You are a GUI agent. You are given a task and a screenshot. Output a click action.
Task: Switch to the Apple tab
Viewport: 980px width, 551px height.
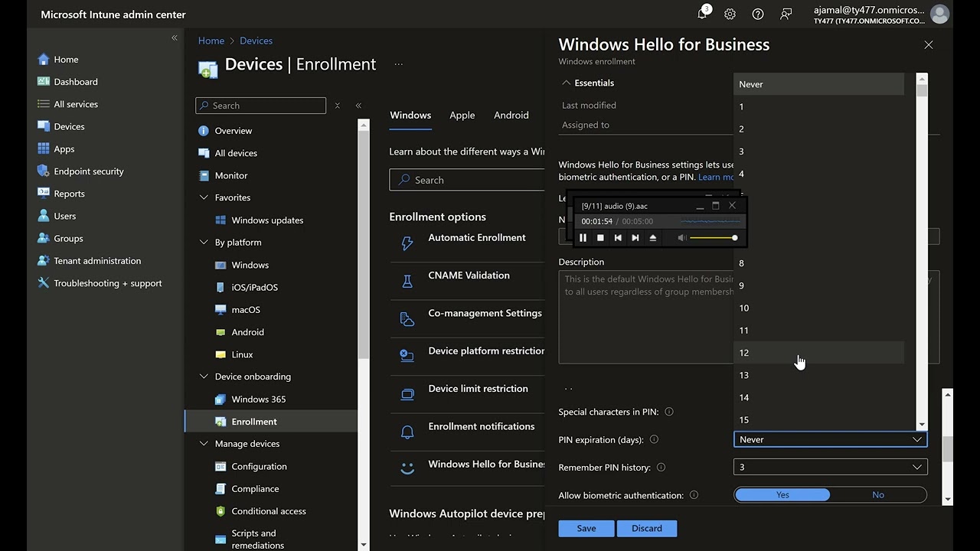[x=462, y=115]
